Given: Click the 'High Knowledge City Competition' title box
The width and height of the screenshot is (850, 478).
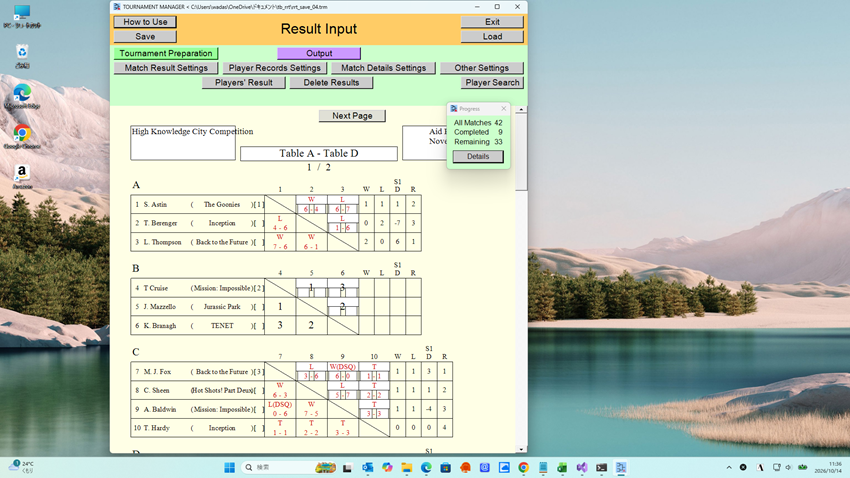Looking at the screenshot, I should [x=183, y=143].
